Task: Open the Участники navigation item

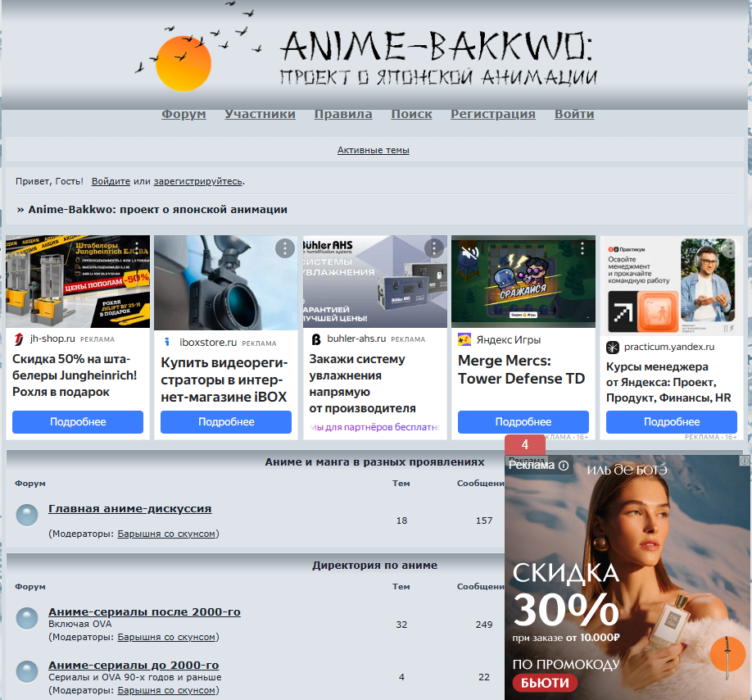Action: coord(260,114)
